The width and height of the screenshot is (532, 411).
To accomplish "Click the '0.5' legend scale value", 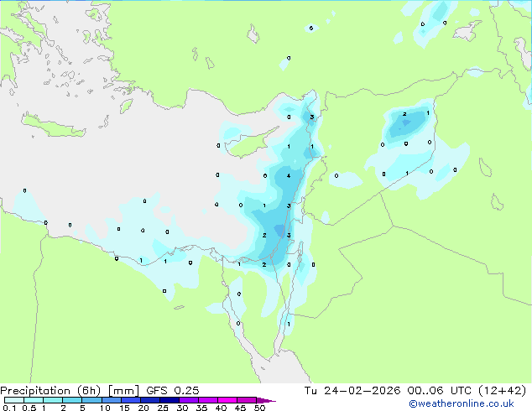I will pyautogui.click(x=29, y=408).
